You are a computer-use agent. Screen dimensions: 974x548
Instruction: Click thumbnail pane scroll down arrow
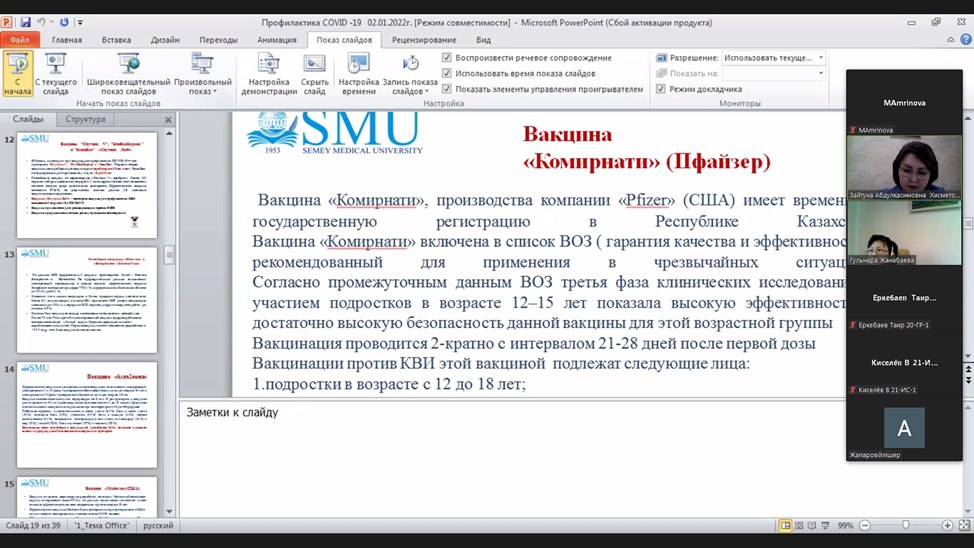click(x=169, y=512)
